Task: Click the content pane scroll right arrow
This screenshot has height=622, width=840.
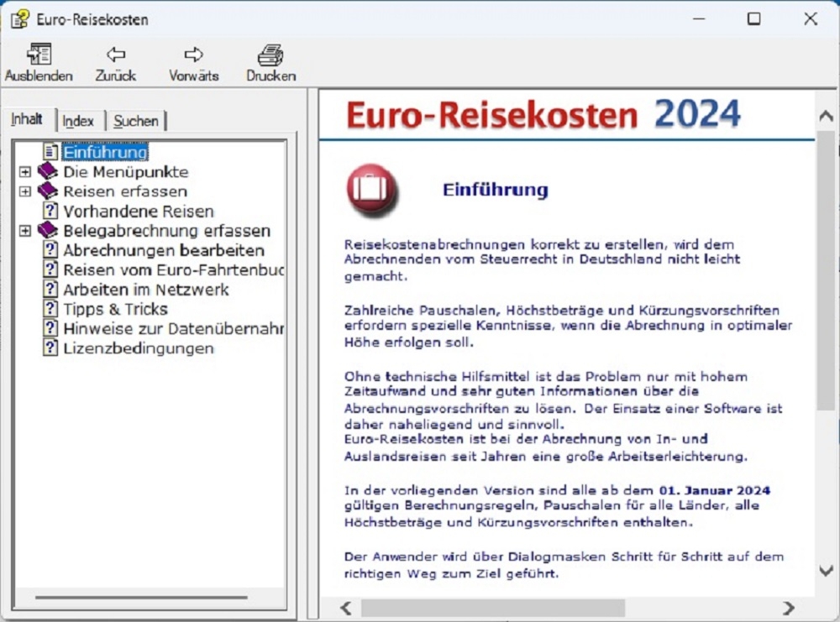Action: 788,608
